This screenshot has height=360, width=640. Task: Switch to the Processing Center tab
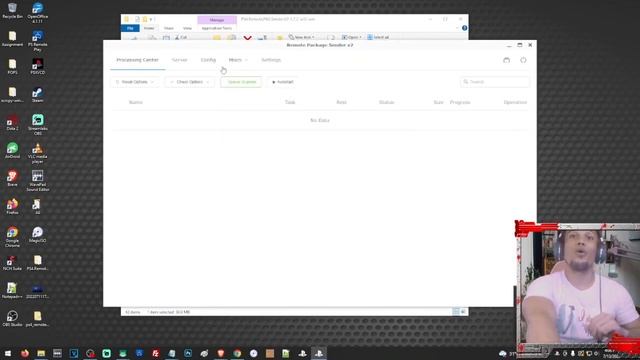[x=138, y=60]
